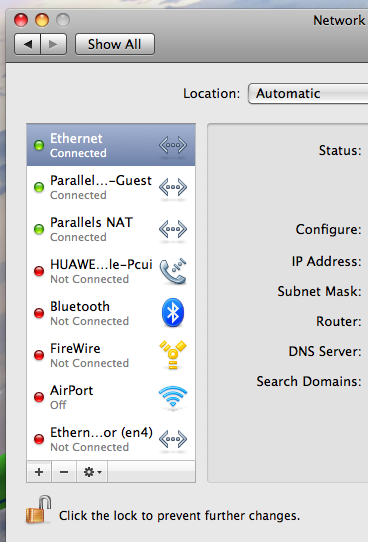
Task: Select the Bluetooth network service
Action: (111, 313)
